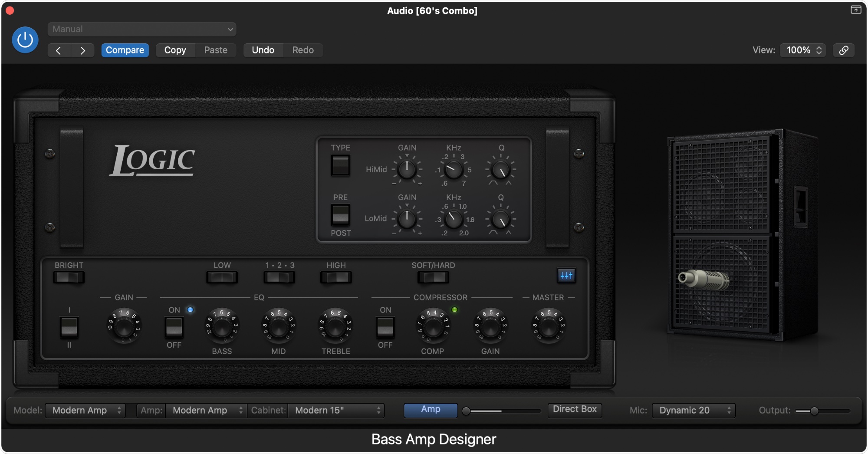Click the "Audio [60's Combo]" window title

432,11
